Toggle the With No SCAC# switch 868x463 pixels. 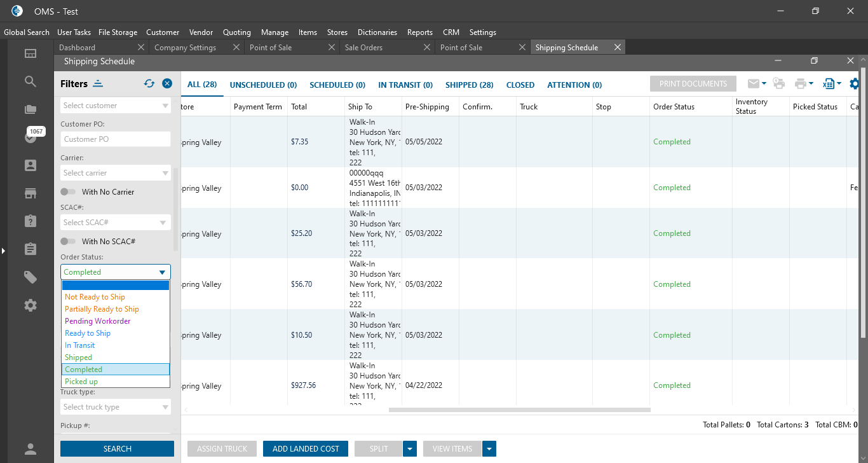[68, 242]
